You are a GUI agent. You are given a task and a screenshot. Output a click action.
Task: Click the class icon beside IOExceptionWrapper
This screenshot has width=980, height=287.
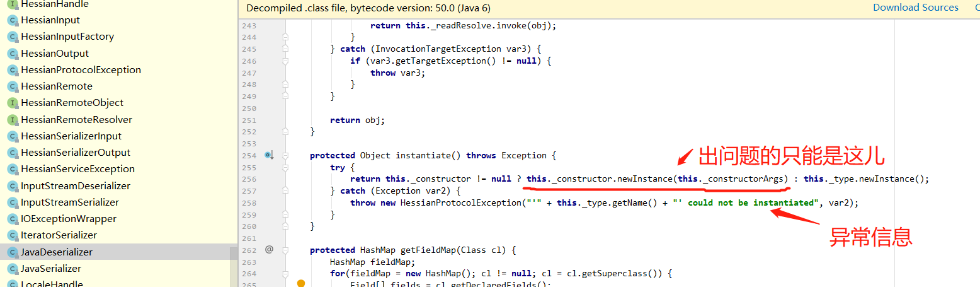coord(12,219)
